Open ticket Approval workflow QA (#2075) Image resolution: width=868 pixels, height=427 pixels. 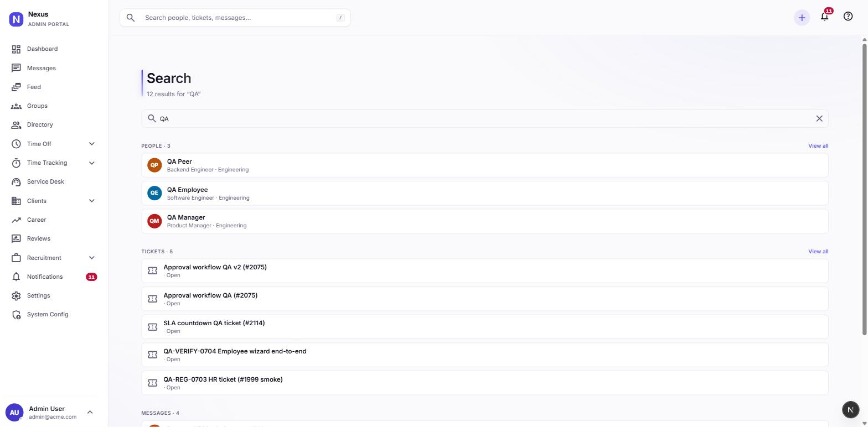(x=485, y=299)
